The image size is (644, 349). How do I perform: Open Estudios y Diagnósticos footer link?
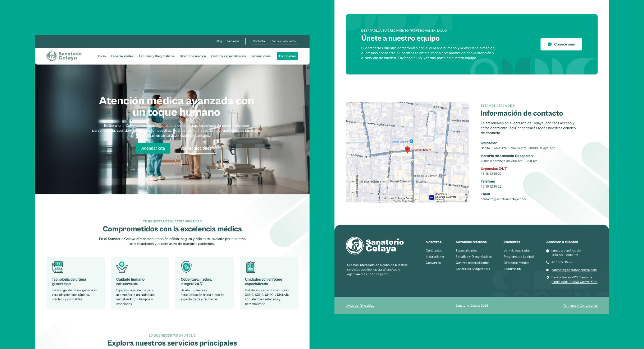(474, 257)
